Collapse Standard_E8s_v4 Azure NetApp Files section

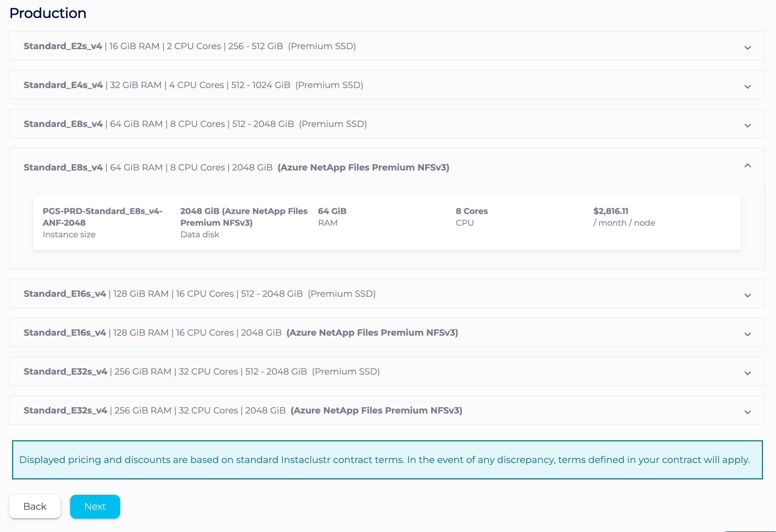pos(747,166)
